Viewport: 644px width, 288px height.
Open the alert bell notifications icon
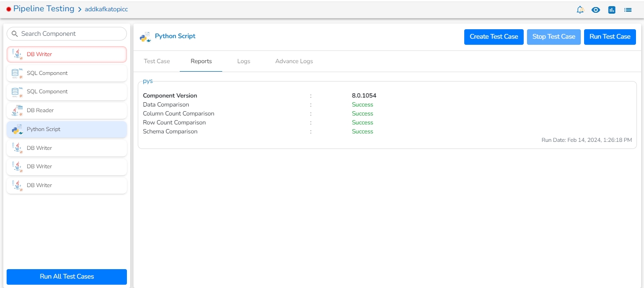580,9
